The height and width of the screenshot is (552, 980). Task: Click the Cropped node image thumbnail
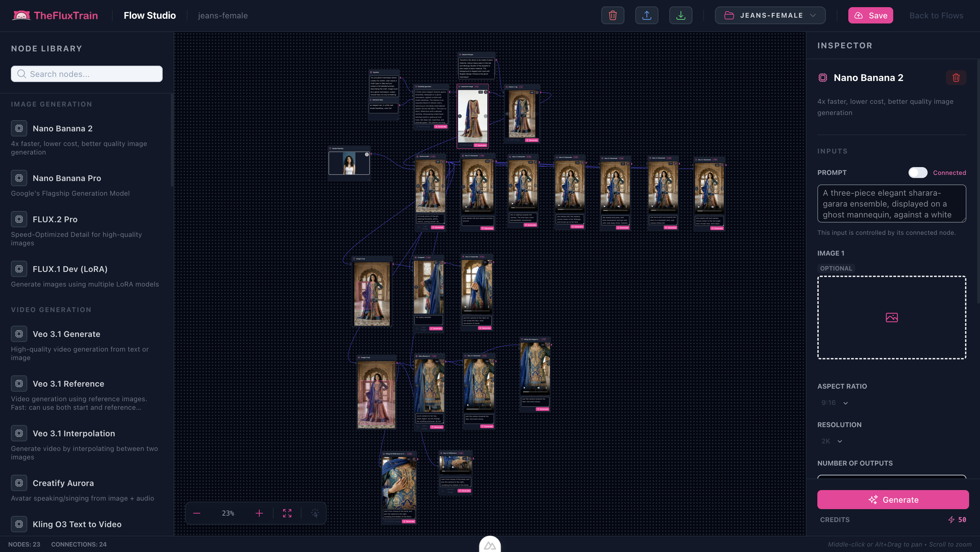click(429, 287)
